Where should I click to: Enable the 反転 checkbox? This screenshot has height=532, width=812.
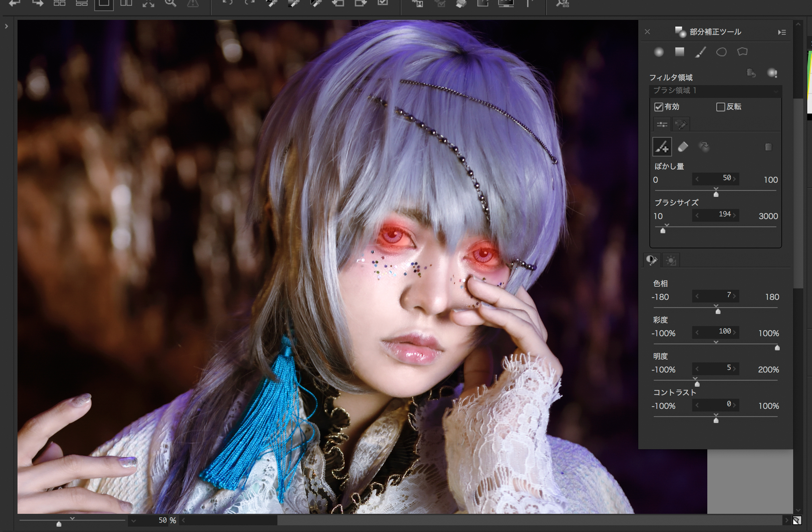point(720,107)
